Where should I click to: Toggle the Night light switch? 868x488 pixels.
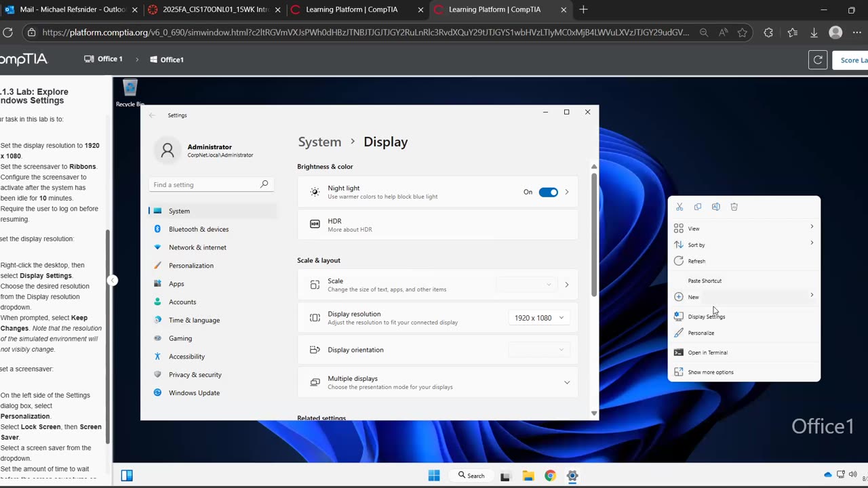(548, 192)
